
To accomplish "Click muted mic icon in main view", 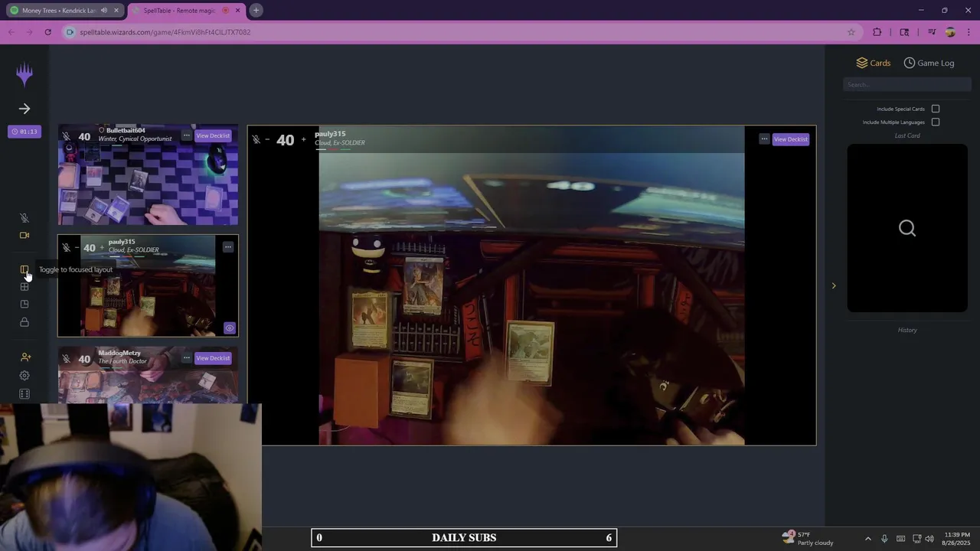I will tap(256, 139).
